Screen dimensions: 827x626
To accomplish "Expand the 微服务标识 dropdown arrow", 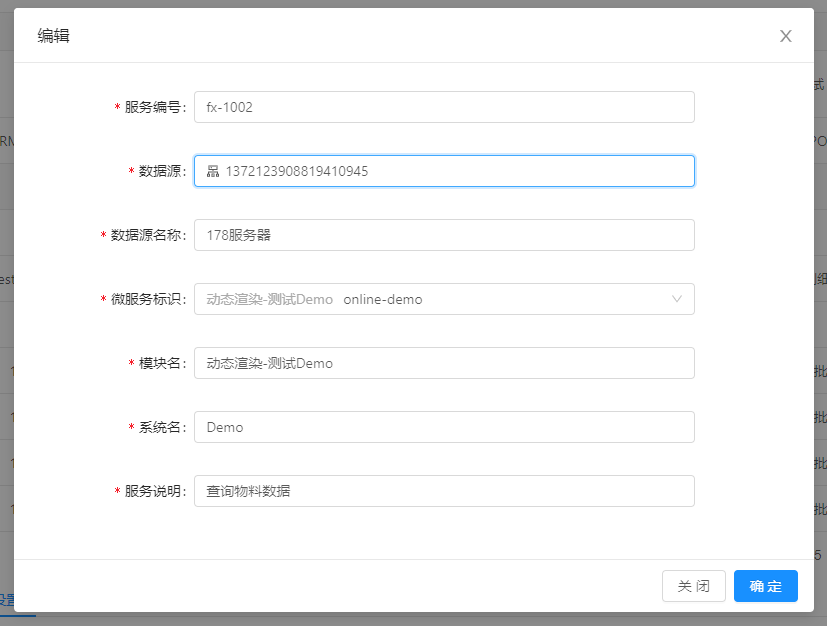I will [x=677, y=299].
